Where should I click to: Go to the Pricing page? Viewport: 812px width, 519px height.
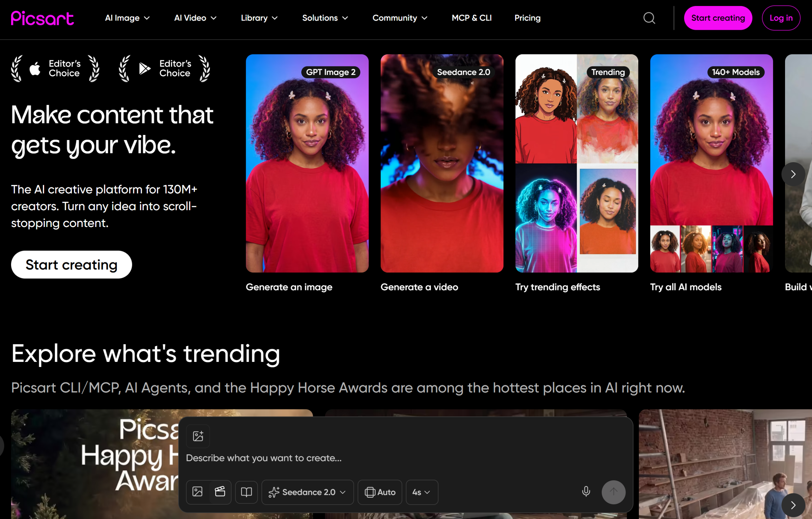tap(527, 18)
